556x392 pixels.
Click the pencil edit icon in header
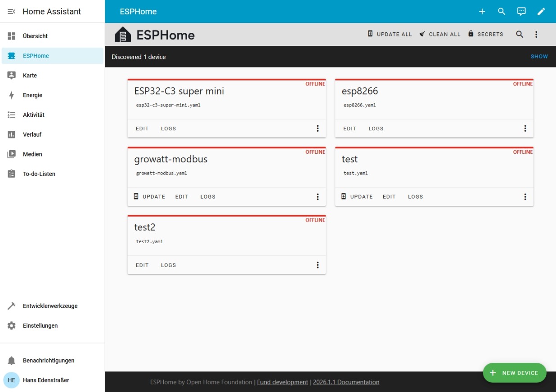click(541, 12)
